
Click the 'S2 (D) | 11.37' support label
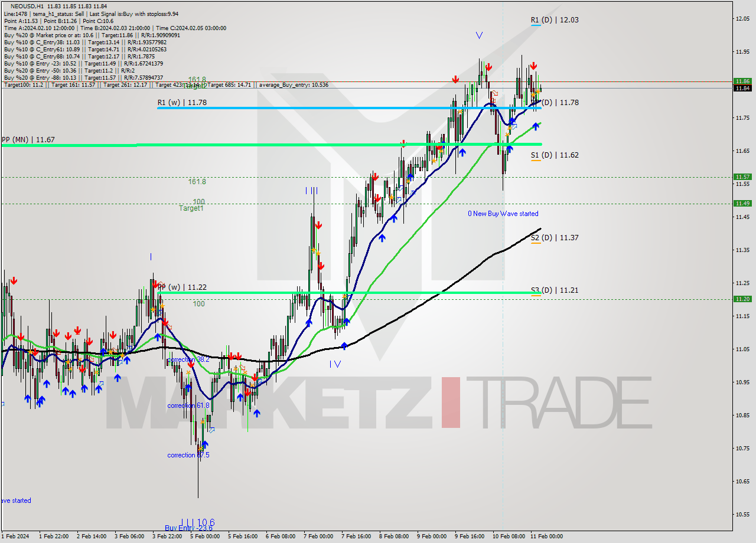(554, 237)
